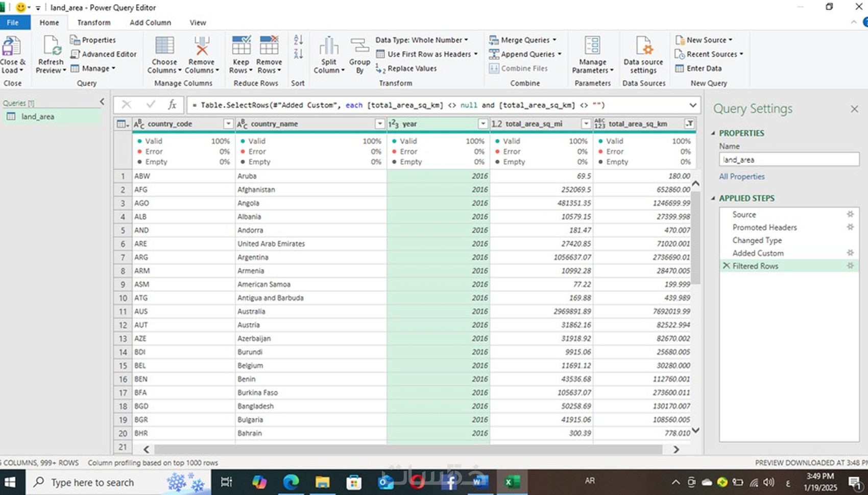The image size is (868, 495).
Task: Switch to the Add Column tab
Action: pos(150,22)
